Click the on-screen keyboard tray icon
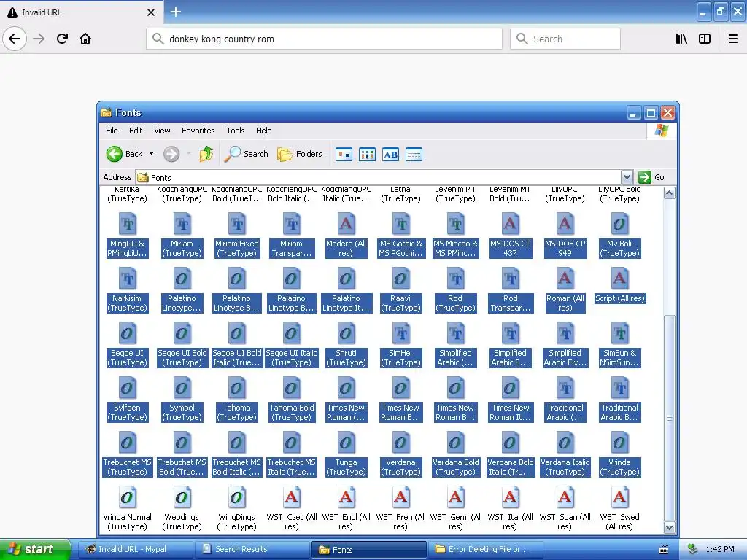This screenshot has height=560, width=747. click(664, 550)
